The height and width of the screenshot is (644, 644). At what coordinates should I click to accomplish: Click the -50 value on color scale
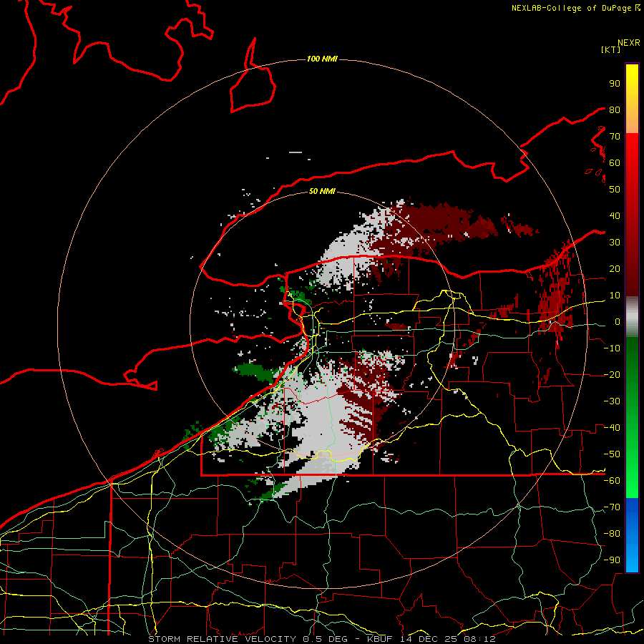[612, 454]
